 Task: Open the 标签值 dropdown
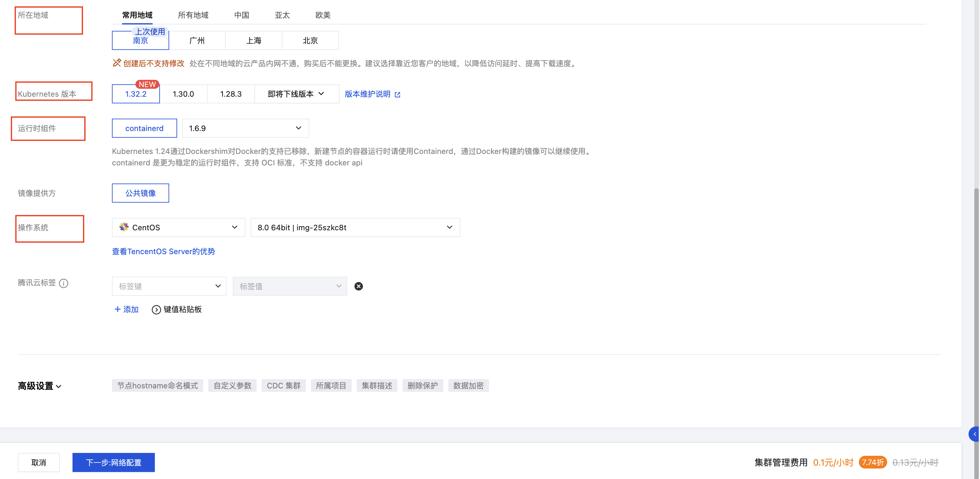click(290, 286)
